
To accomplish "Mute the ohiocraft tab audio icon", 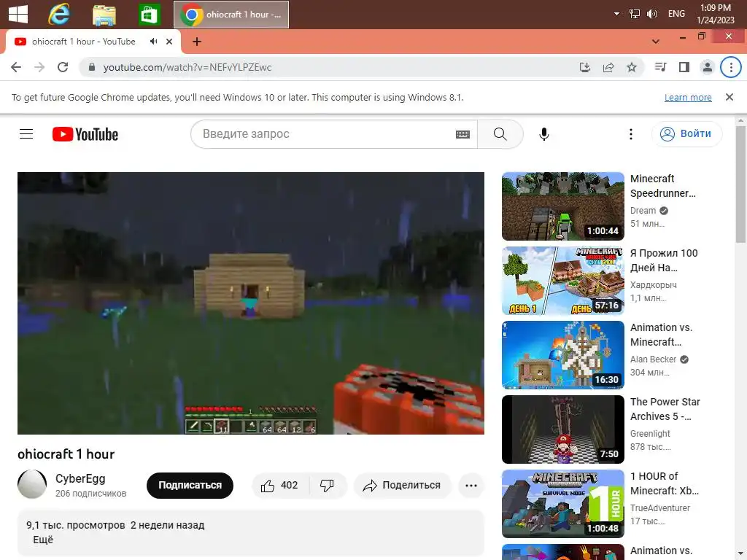I will (x=153, y=42).
